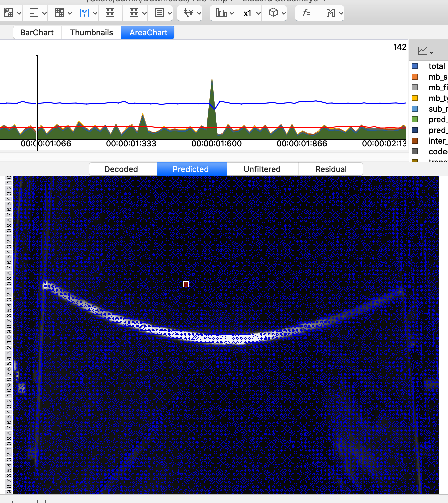448x503 pixels.
Task: Click the orange mb_s legend swatch
Action: coord(415,77)
